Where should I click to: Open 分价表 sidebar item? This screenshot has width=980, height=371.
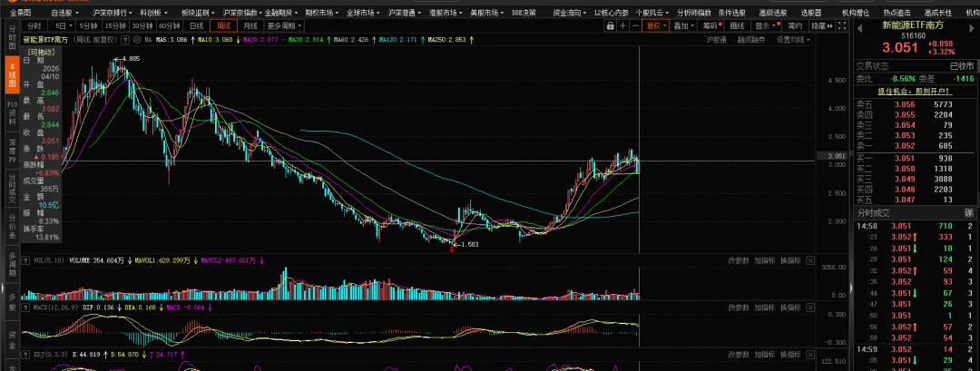12,227
